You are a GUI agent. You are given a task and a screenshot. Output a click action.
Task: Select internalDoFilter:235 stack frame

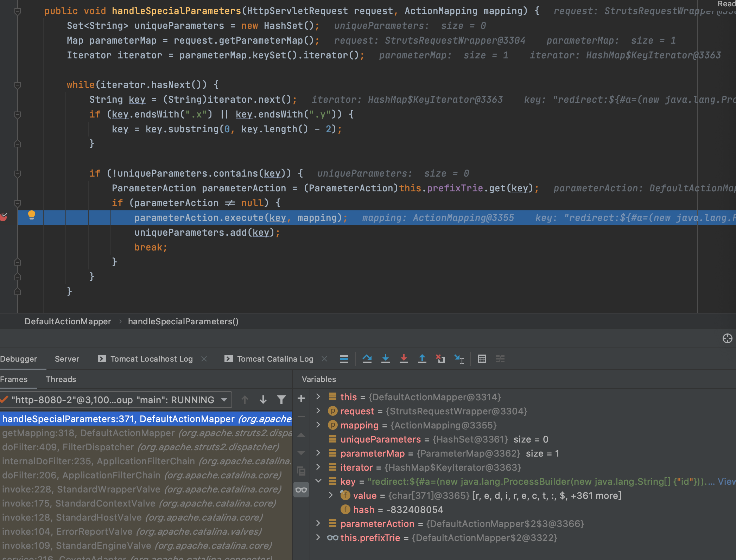point(146,461)
